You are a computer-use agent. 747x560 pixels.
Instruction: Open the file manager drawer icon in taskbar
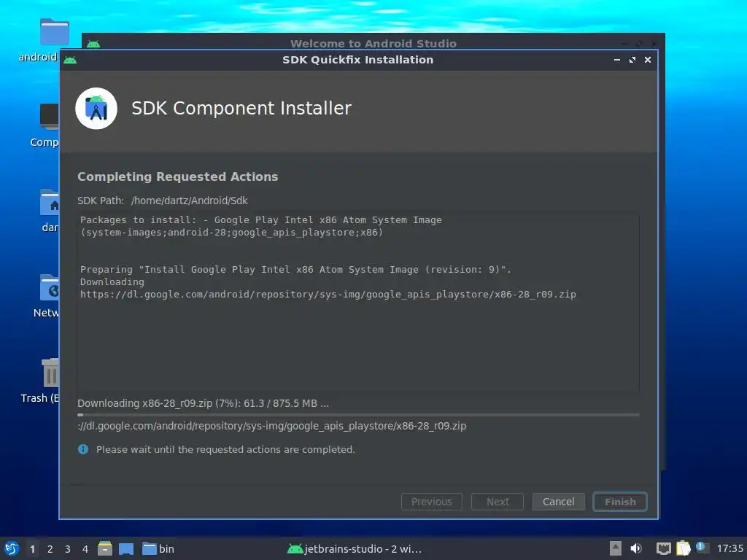coord(105,548)
